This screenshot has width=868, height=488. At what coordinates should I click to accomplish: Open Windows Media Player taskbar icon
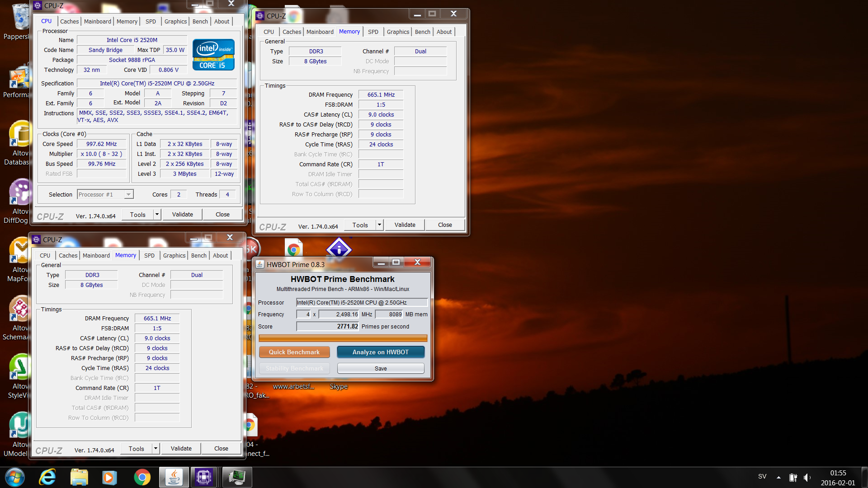(109, 477)
